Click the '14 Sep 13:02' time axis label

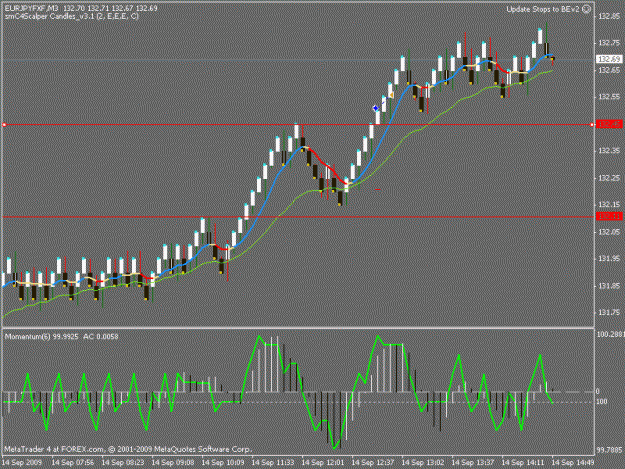[423, 462]
